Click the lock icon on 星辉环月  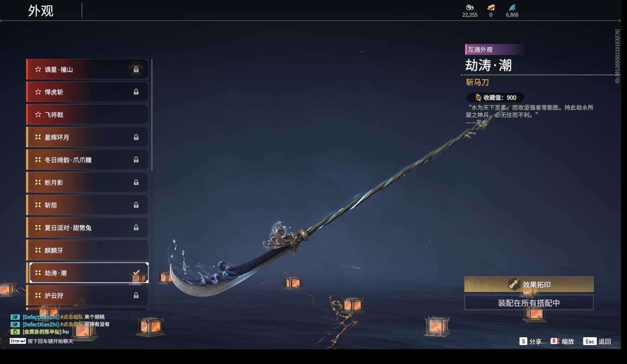pos(136,137)
